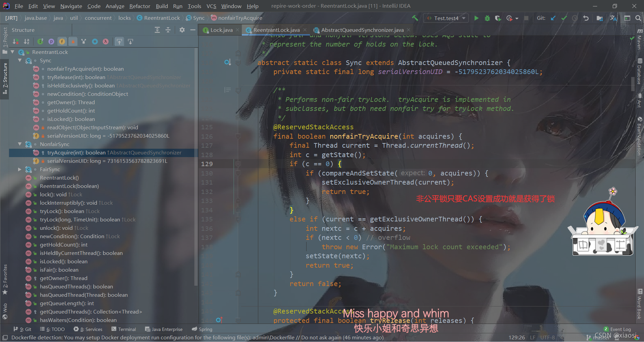
Task: Open the VCS menu
Action: point(211,6)
